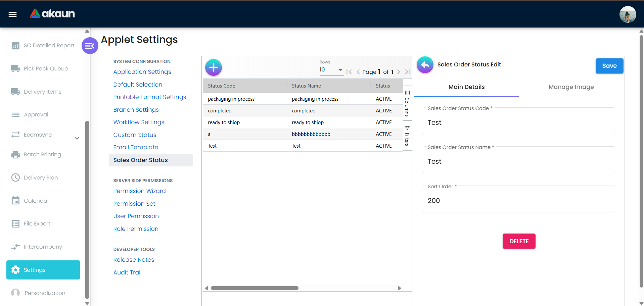Open the Columns side panel

(407, 103)
